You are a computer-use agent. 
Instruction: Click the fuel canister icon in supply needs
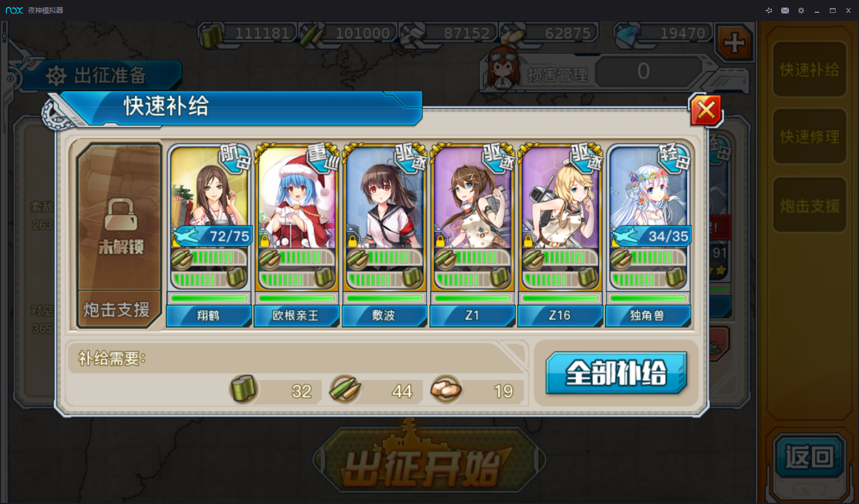[244, 389]
